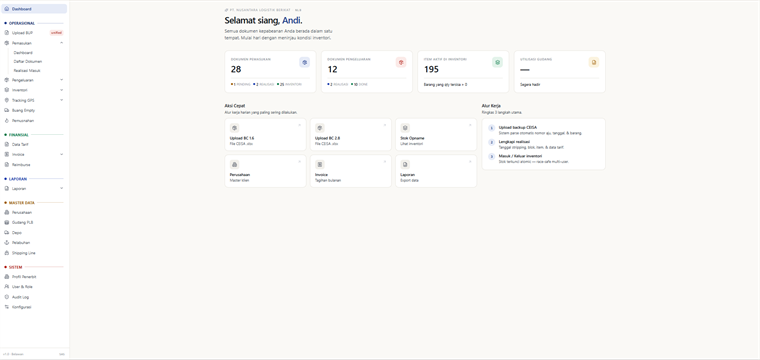This screenshot has height=360, width=760.
Task: Click the 28 value on Dokumen Pemasukan
Action: click(x=236, y=69)
